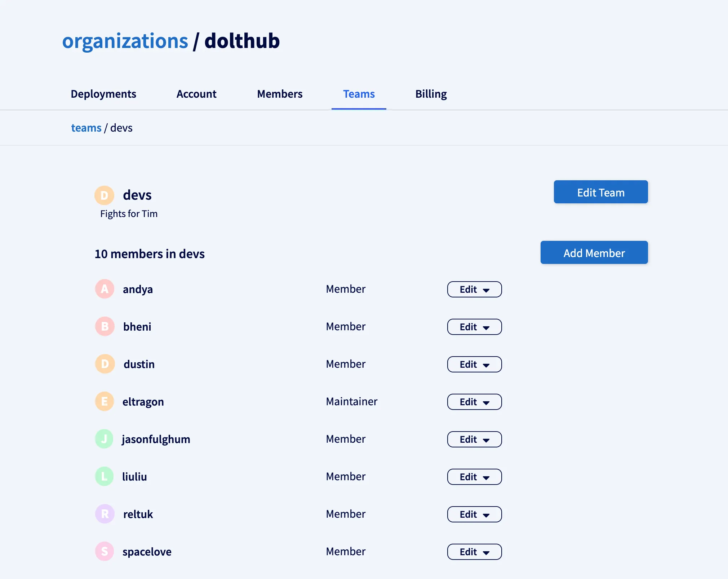Screen dimensions: 728x579
Task: Click spacelove's avatar icon
Action: (x=104, y=551)
